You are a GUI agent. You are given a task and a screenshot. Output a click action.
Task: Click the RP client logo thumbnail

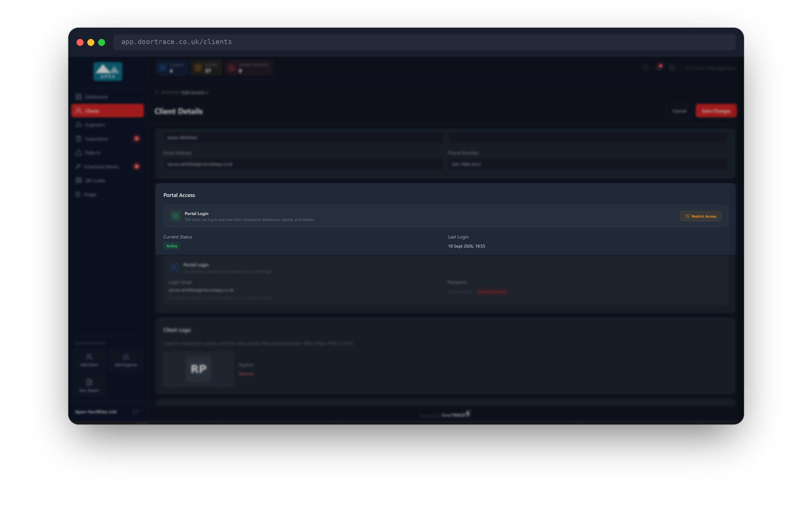(x=198, y=369)
